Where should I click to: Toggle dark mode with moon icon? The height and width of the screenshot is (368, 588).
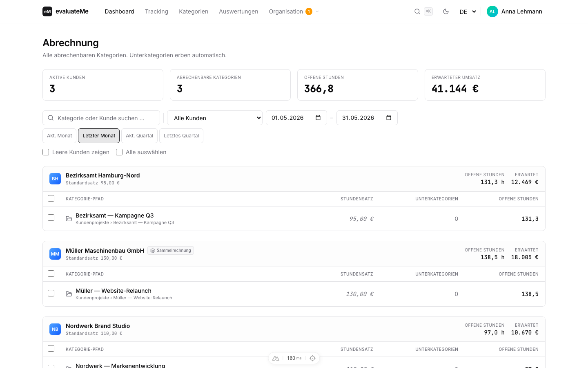click(446, 11)
